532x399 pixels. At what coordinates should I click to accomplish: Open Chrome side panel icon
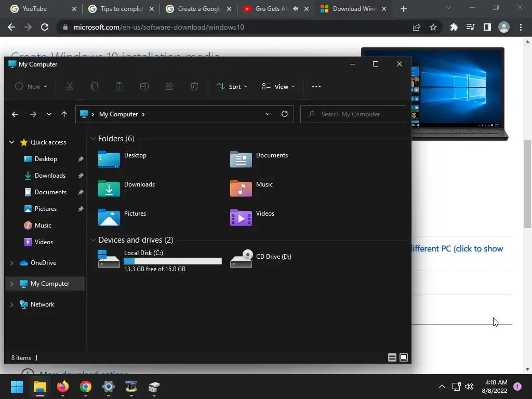487,27
